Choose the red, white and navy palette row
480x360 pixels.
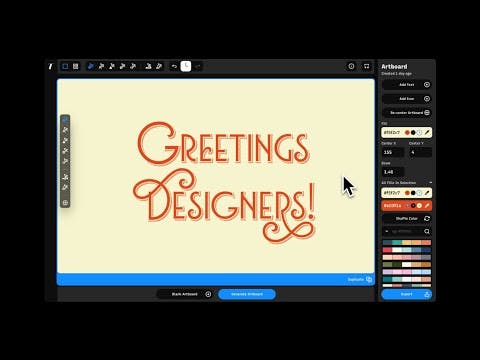pyautogui.click(x=407, y=250)
